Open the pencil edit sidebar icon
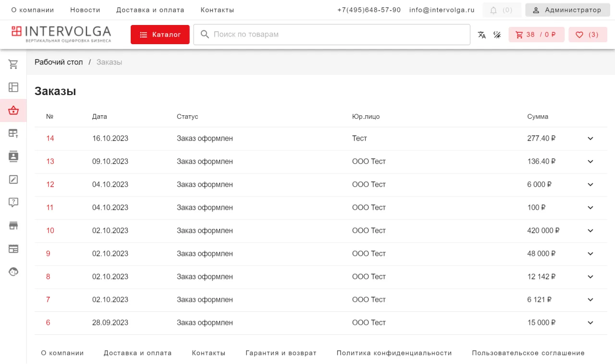The width and height of the screenshot is (615, 364). [x=13, y=180]
